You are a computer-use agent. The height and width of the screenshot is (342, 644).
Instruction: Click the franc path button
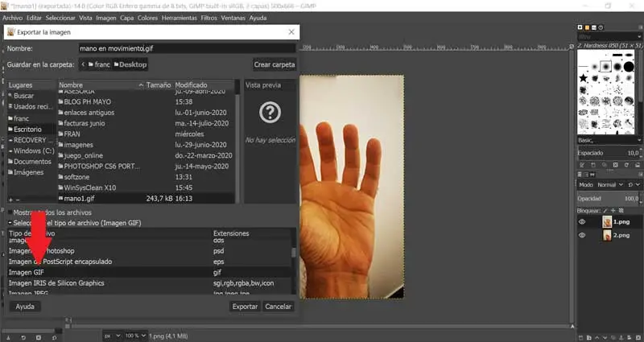[x=99, y=64]
